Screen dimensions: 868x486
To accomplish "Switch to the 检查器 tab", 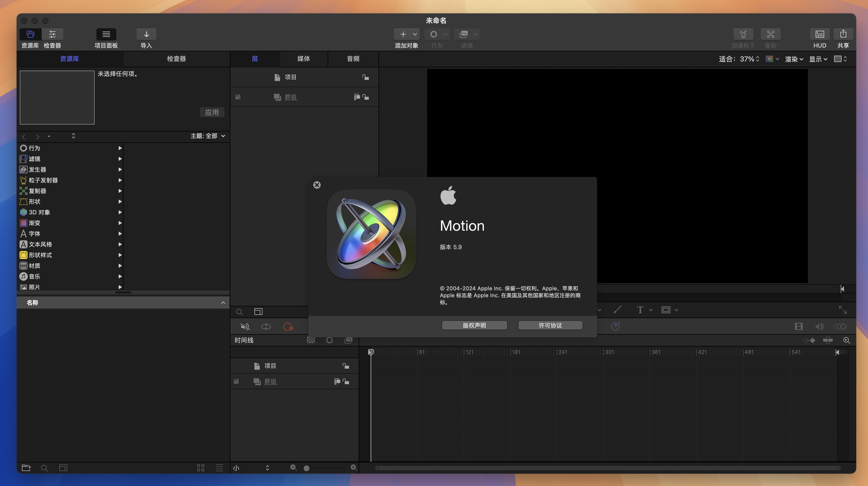I will pyautogui.click(x=176, y=59).
